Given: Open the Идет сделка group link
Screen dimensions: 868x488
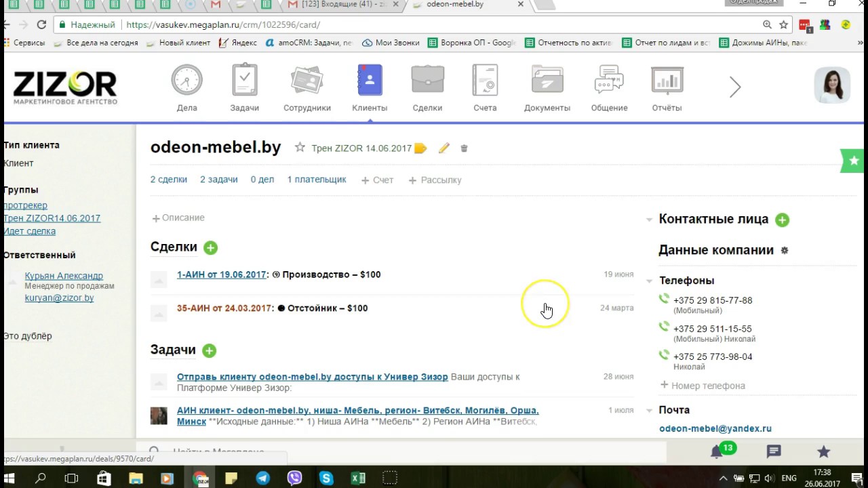Looking at the screenshot, I should click(30, 231).
